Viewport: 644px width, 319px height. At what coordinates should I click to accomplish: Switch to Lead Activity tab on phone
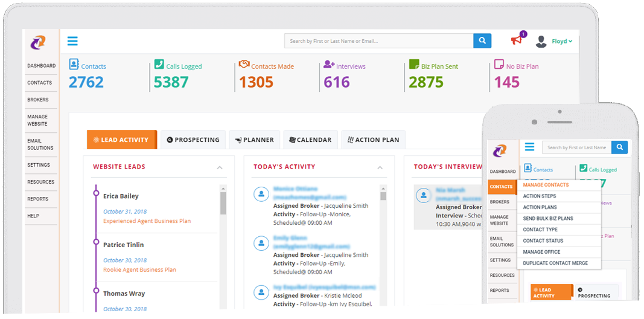point(552,292)
